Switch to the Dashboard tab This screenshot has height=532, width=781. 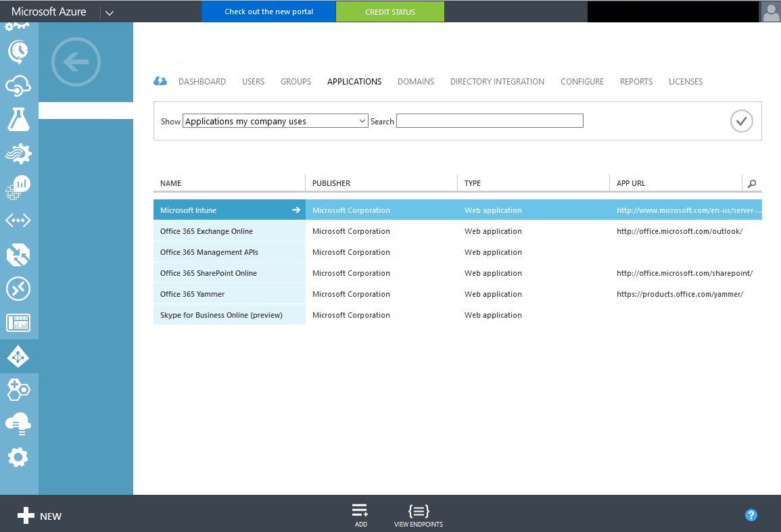(202, 81)
